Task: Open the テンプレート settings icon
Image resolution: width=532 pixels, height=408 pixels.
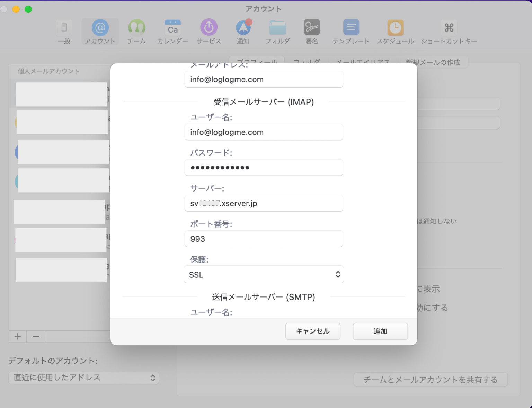Action: [351, 31]
